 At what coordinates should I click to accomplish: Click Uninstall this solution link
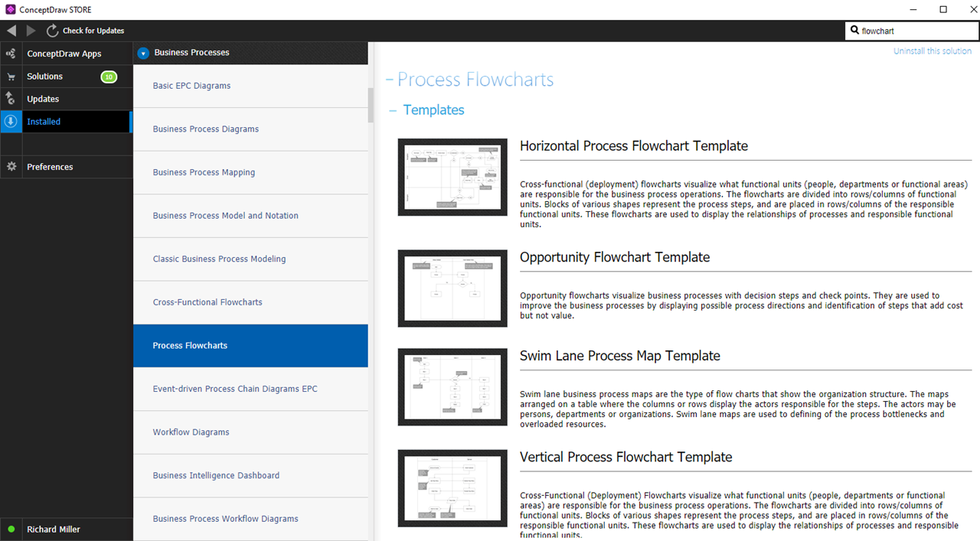click(933, 51)
